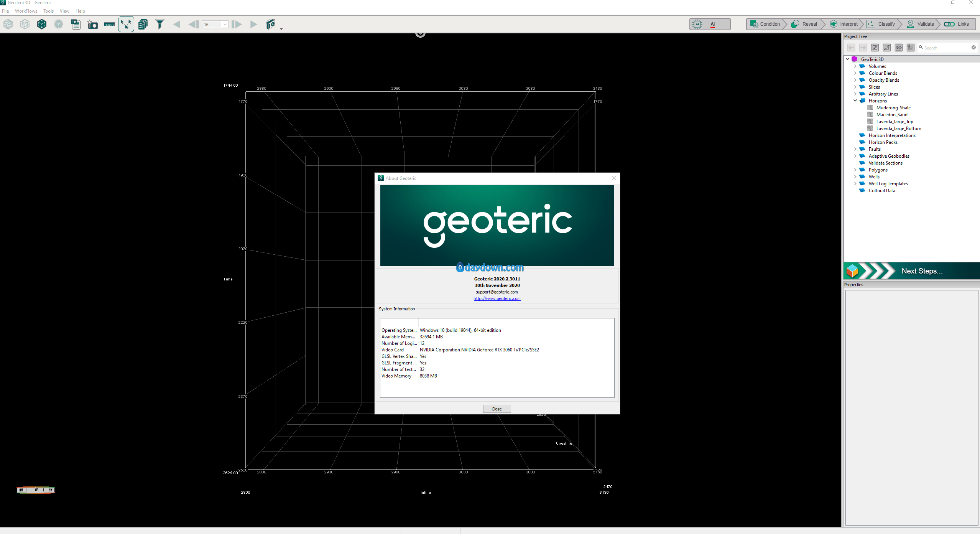Toggle the Links button
The height and width of the screenshot is (534, 980).
click(x=957, y=24)
